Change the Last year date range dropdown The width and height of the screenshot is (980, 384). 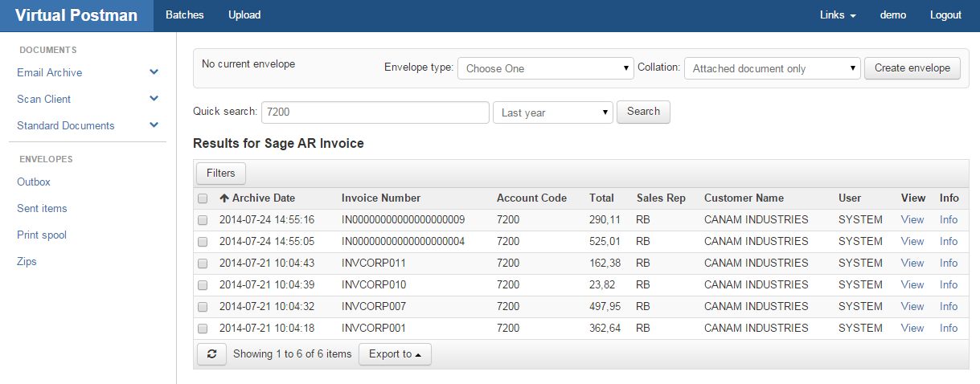pyautogui.click(x=552, y=112)
